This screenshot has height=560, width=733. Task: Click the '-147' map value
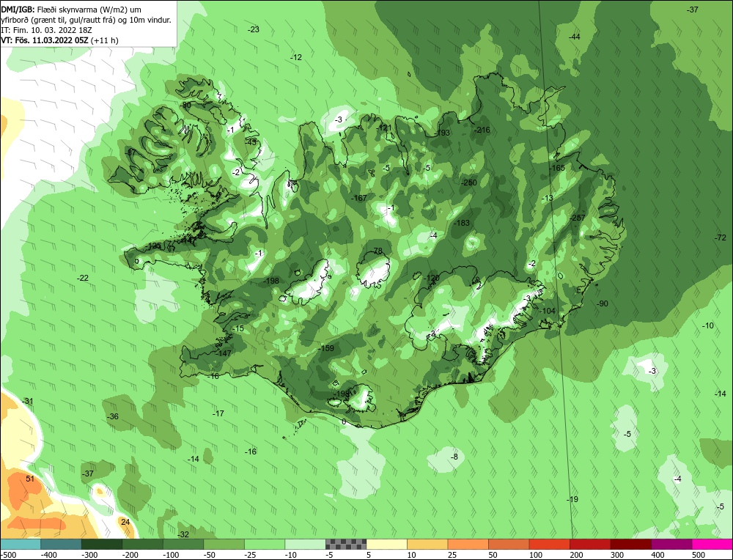pos(224,353)
